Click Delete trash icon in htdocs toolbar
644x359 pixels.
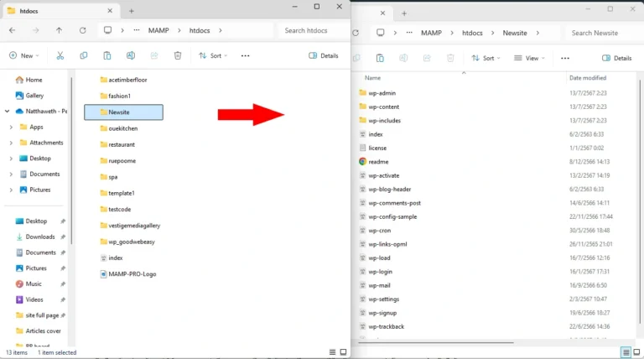(x=178, y=55)
